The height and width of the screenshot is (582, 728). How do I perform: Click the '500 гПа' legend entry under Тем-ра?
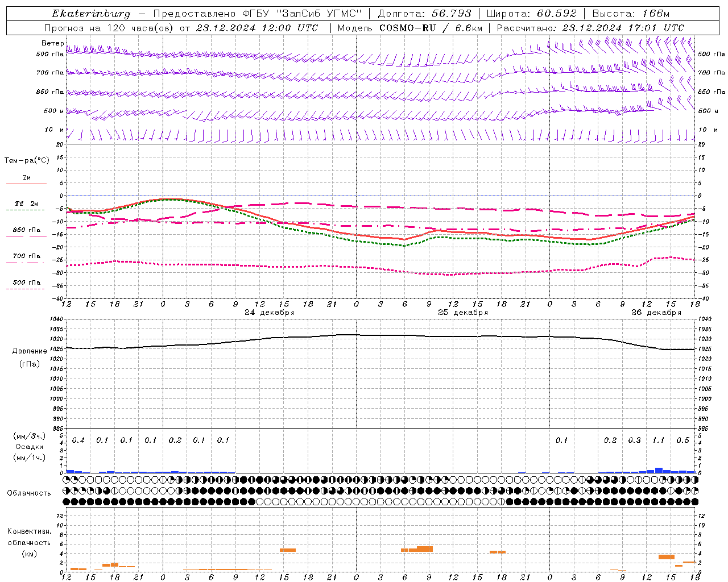tap(27, 282)
